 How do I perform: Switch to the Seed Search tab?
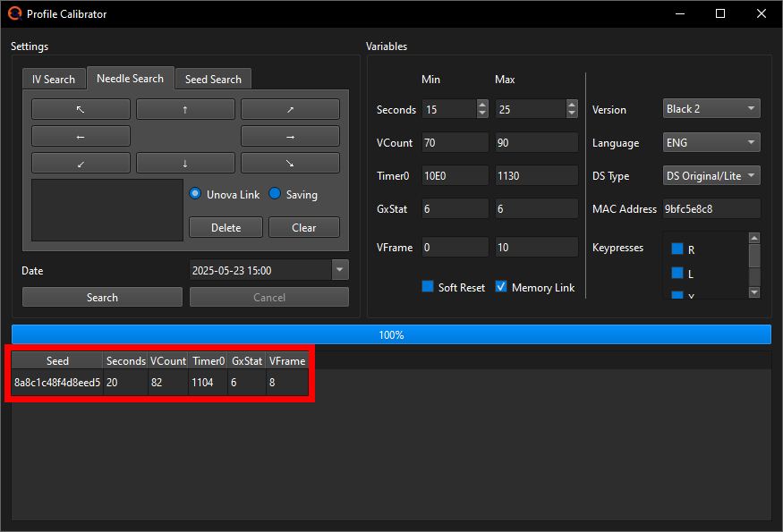pos(213,80)
